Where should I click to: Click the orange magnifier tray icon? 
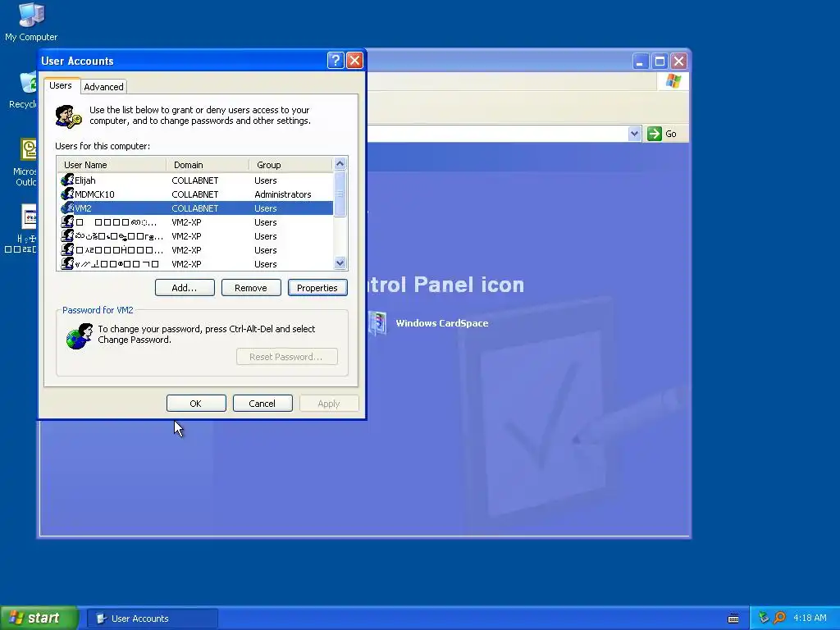[779, 618]
